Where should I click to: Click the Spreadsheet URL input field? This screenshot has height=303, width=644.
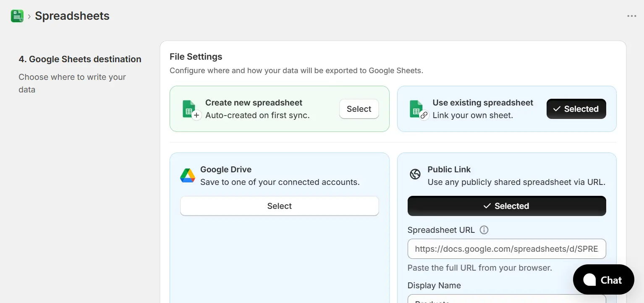click(x=507, y=249)
